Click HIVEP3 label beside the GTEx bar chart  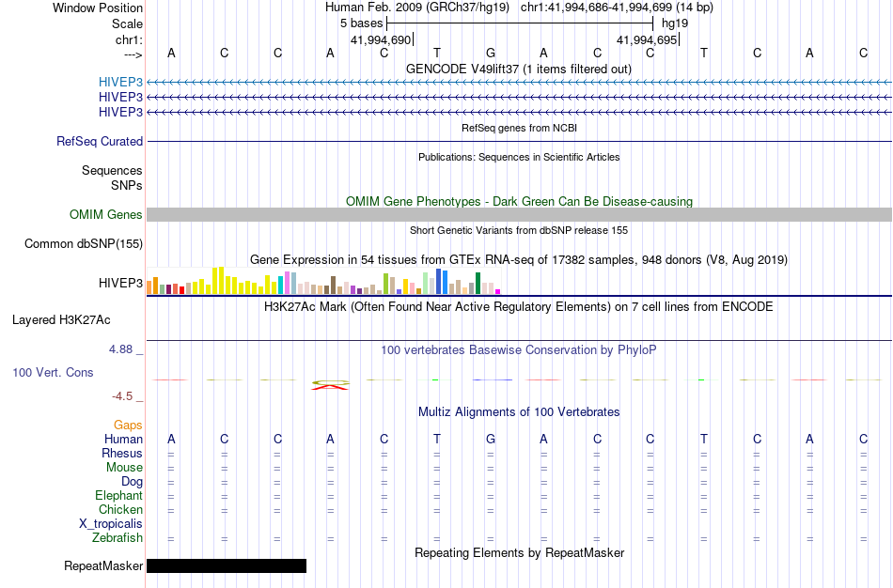click(x=120, y=283)
